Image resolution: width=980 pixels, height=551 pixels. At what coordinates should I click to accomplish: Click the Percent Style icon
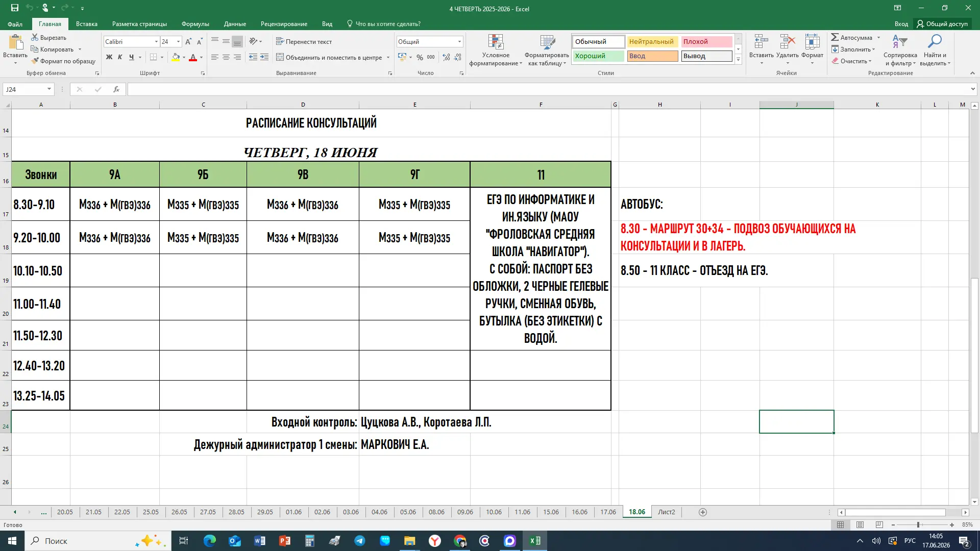tap(420, 57)
